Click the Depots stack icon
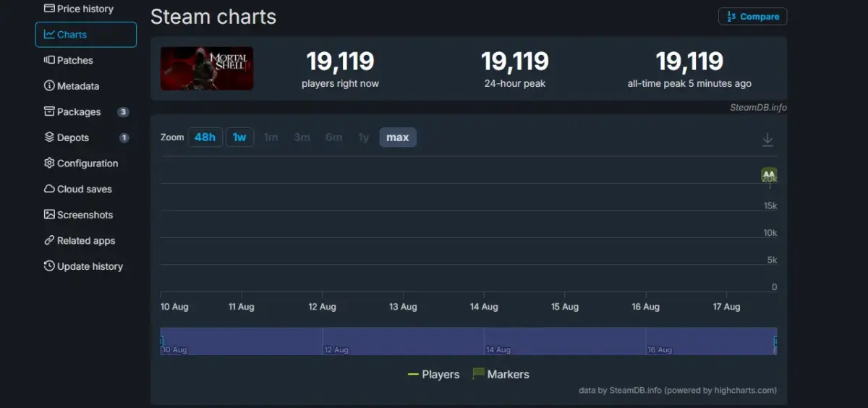This screenshot has width=868, height=408. pos(49,137)
